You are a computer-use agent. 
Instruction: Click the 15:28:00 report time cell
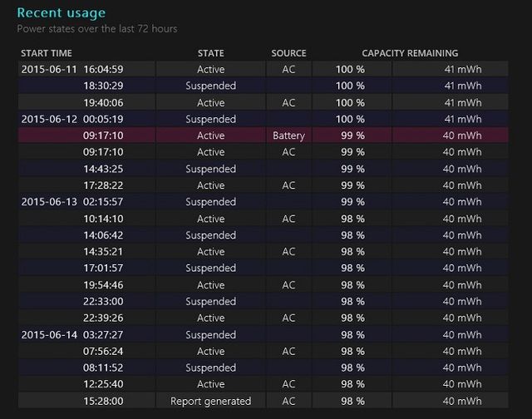(103, 401)
